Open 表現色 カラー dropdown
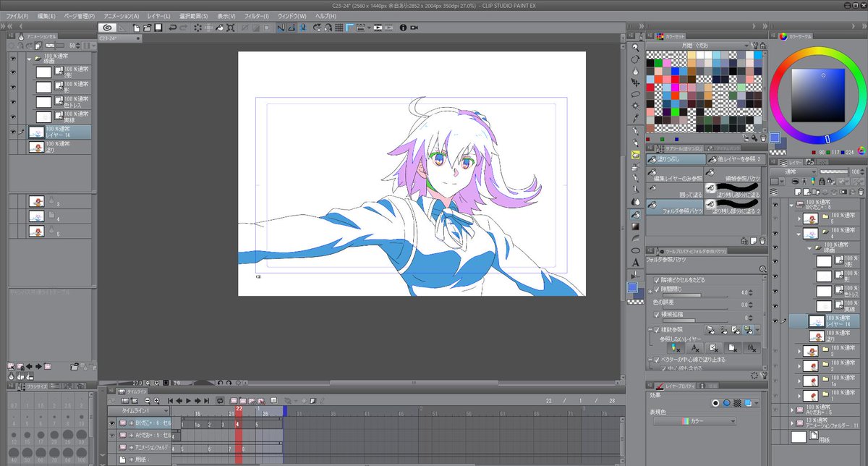The height and width of the screenshot is (466, 868). 695,421
